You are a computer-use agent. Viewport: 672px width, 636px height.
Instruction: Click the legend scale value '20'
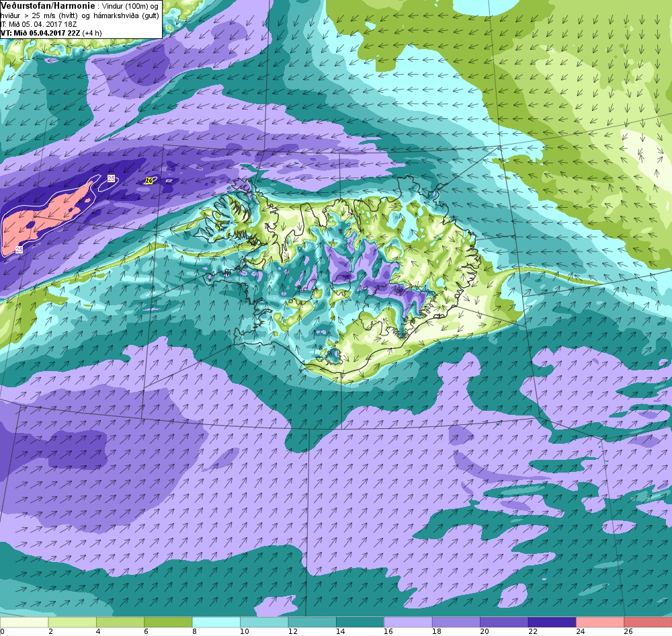[x=485, y=631]
